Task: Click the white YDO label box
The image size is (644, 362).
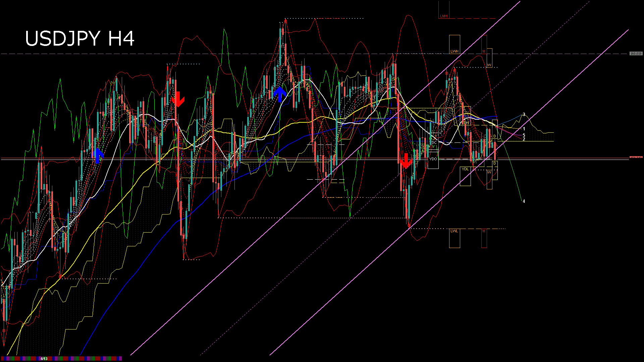Action: (x=433, y=159)
